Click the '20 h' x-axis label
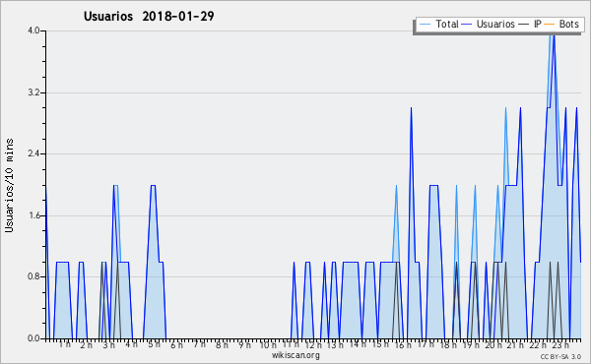The height and width of the screenshot is (364, 591). point(493,344)
